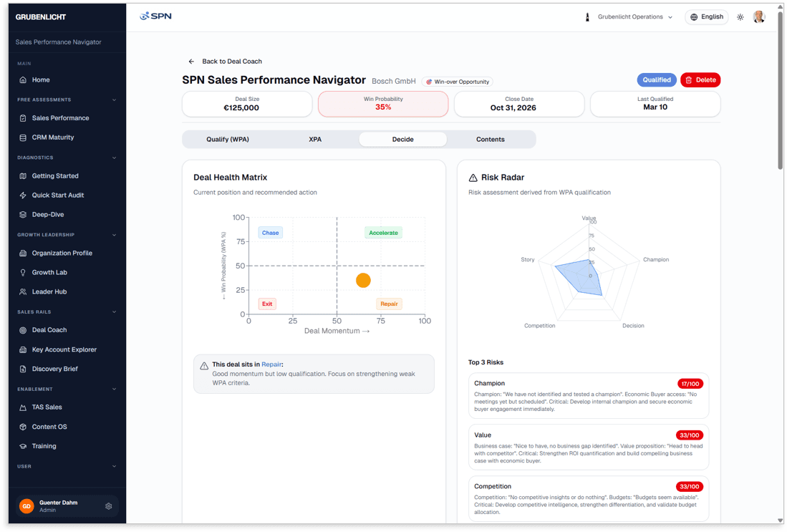Viewport: 787px width, 532px height.
Task: Click the orange deal marker in matrix
Action: 363,281
